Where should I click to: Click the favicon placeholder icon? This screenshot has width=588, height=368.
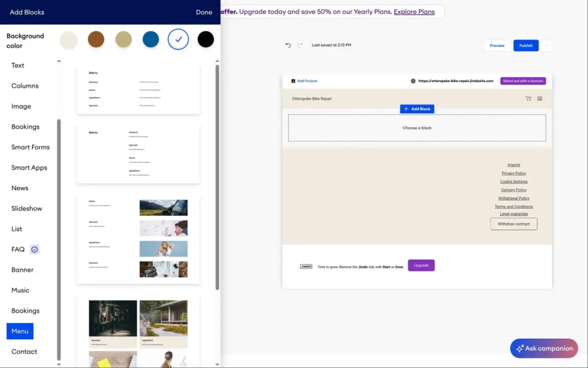(x=293, y=81)
